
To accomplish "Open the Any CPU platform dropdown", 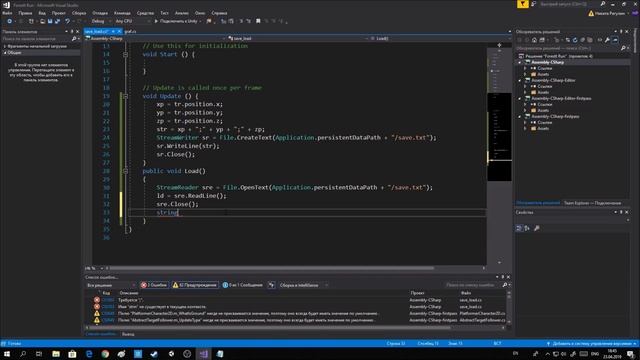I will pyautogui.click(x=132, y=21).
